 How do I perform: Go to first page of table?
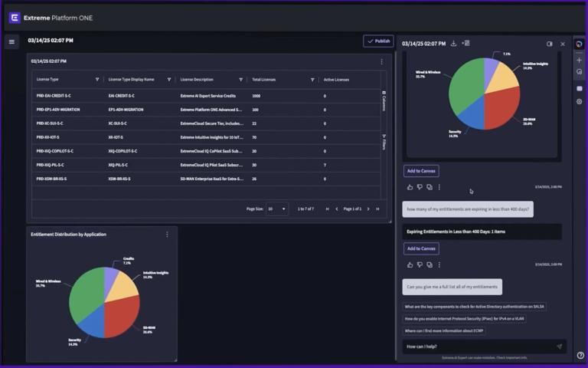328,209
